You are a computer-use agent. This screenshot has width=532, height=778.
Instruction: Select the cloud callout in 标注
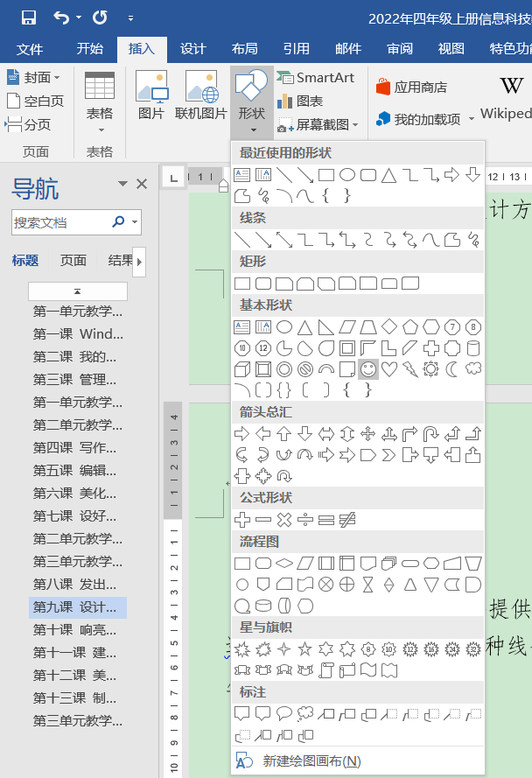(x=305, y=714)
